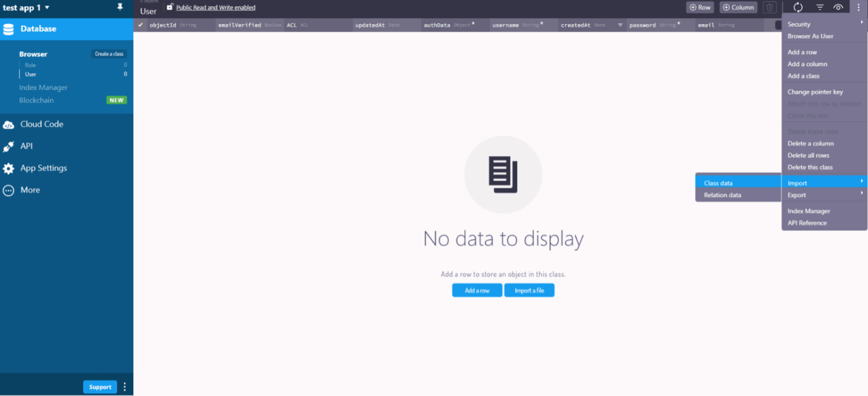Screen dimensions: 868x396
Task: Open App Settings via the gear icon
Action: point(8,168)
